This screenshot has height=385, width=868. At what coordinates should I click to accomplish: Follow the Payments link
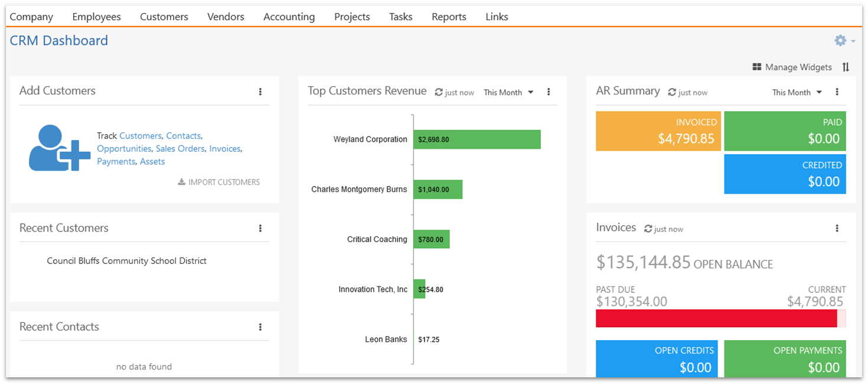116,162
